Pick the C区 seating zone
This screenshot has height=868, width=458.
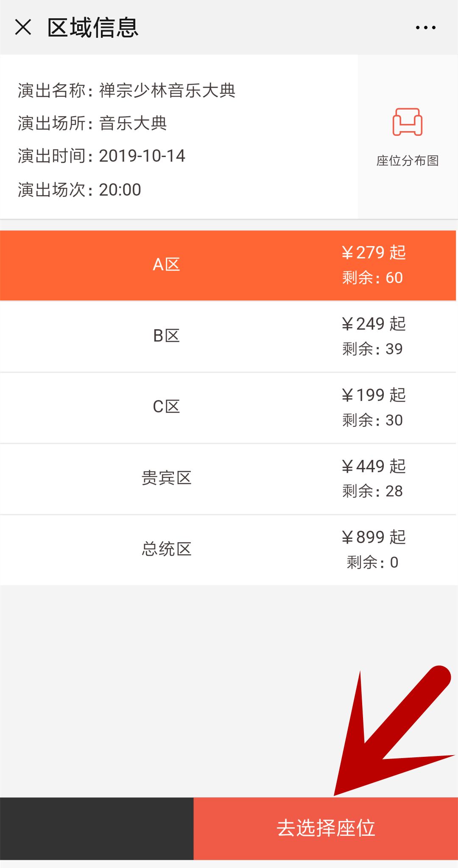click(166, 407)
